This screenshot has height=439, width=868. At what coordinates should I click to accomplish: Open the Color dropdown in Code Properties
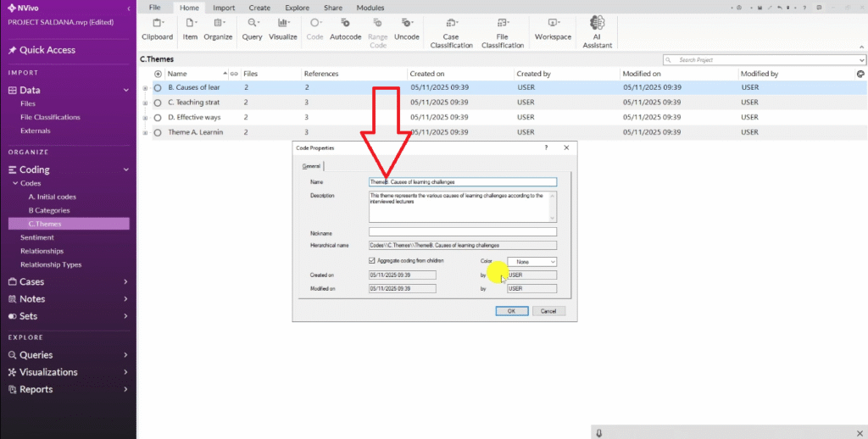tap(531, 262)
